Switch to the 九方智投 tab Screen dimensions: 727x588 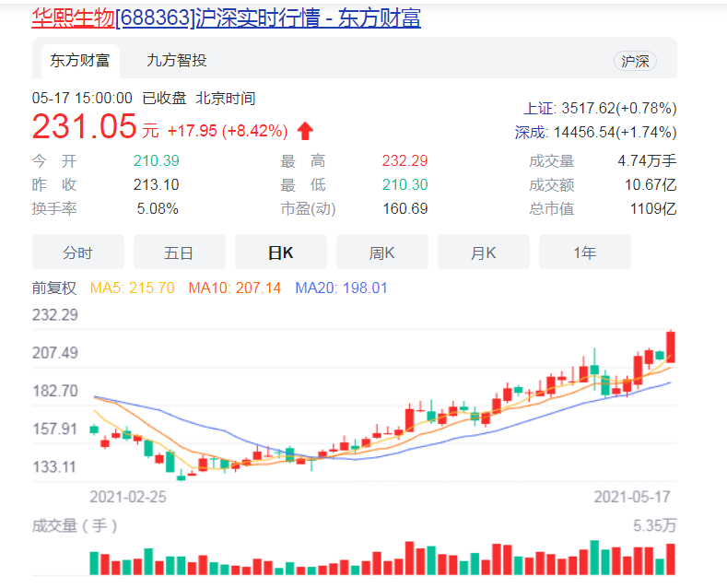[176, 61]
